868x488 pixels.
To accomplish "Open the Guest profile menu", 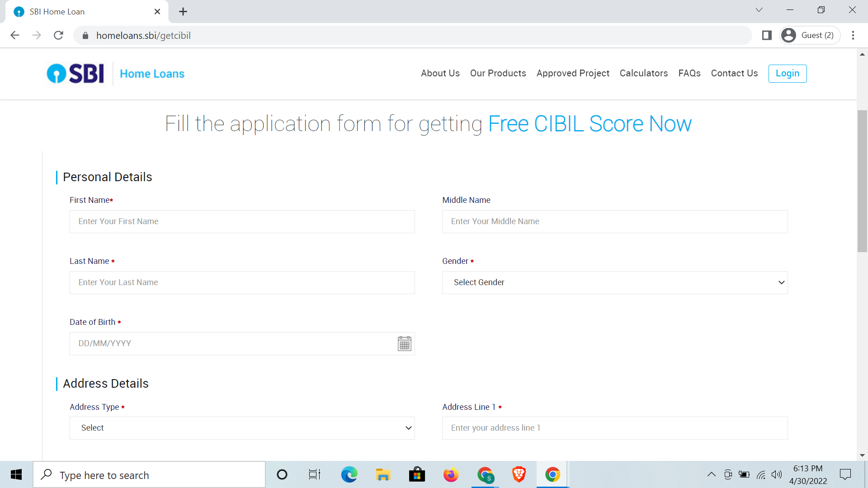I will point(810,35).
